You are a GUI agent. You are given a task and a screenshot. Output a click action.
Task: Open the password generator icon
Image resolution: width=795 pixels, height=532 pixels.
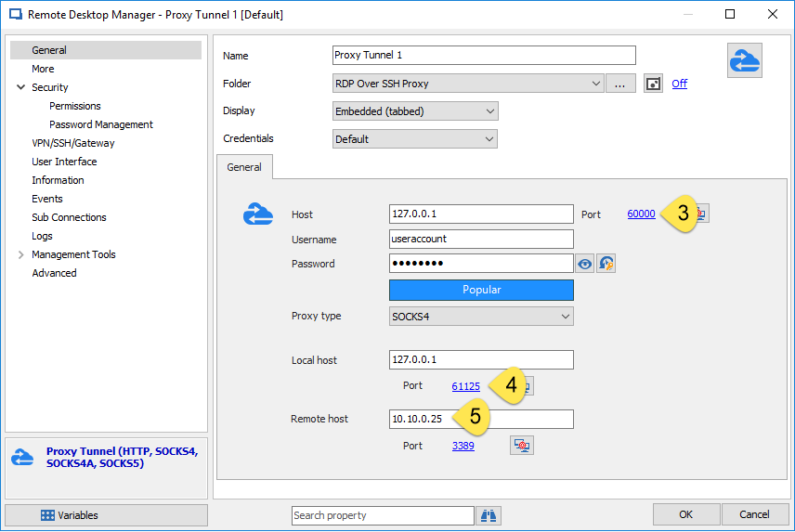[606, 265]
